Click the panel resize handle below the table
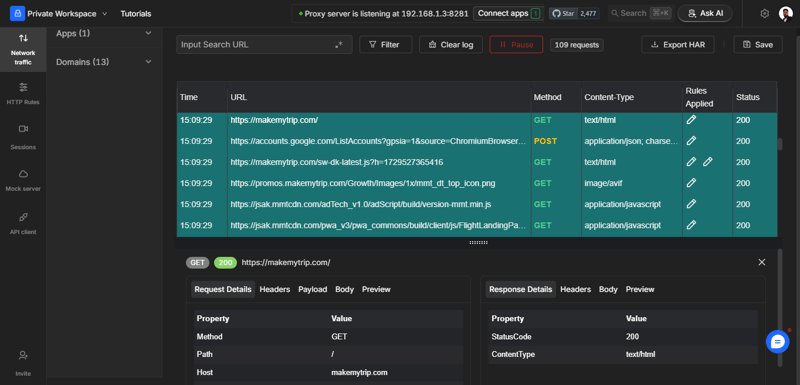The height and width of the screenshot is (385, 800). click(478, 243)
